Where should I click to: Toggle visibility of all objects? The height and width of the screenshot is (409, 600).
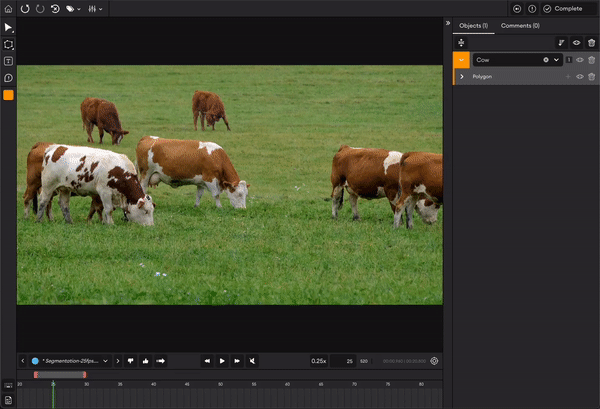[x=578, y=43]
